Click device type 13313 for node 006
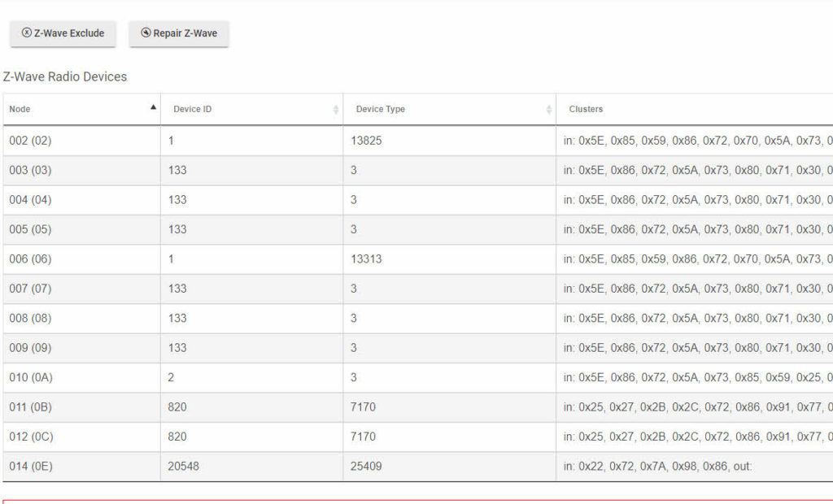 click(x=366, y=259)
